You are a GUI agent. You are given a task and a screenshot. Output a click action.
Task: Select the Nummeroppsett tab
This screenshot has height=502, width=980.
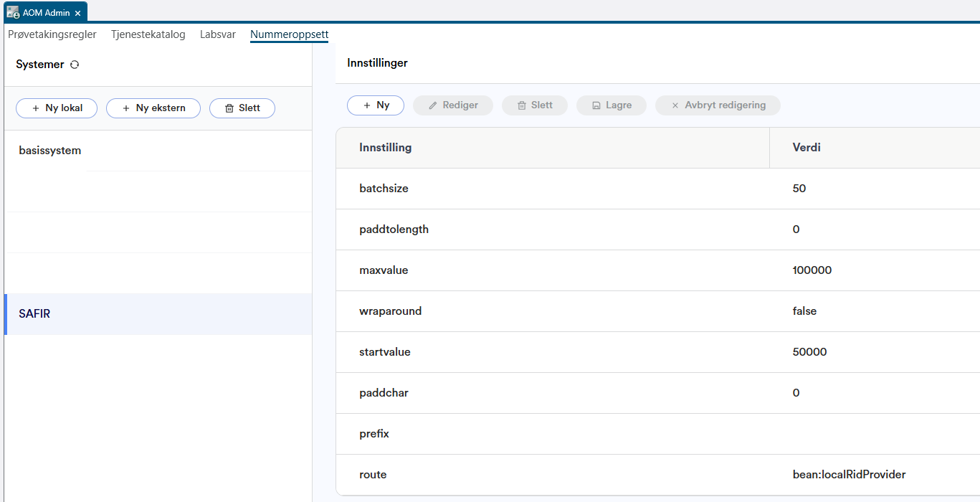289,34
